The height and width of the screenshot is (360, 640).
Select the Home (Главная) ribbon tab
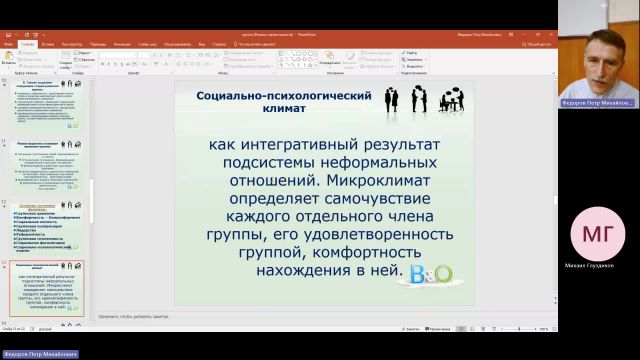point(28,44)
